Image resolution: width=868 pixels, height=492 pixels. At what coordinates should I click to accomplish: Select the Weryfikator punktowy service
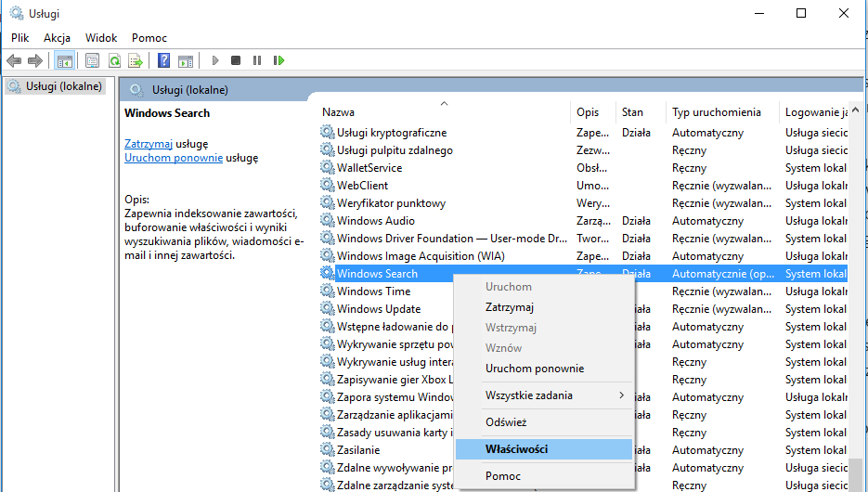pos(584,203)
